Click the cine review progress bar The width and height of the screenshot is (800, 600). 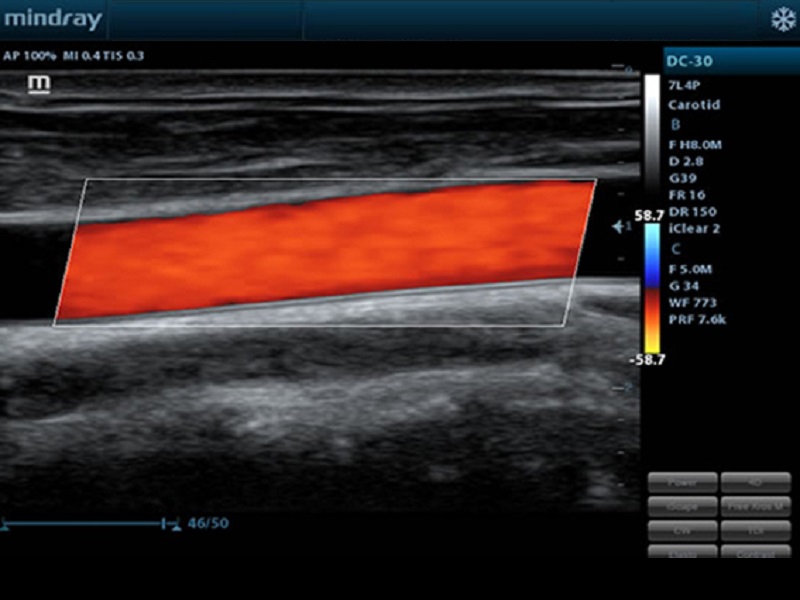coord(90,522)
